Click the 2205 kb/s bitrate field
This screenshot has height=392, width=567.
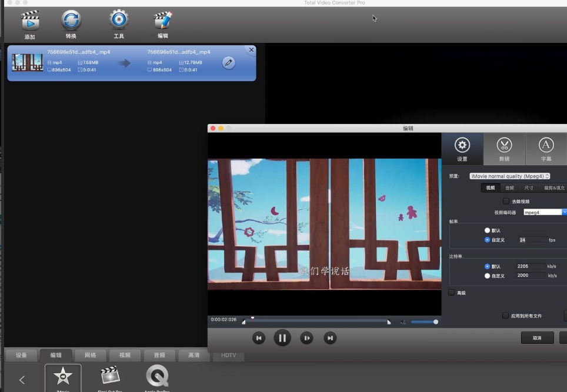(x=531, y=266)
